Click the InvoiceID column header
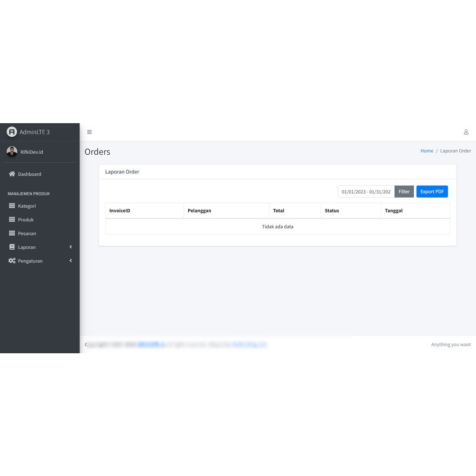Screen dimensions: 476x476 [145, 211]
